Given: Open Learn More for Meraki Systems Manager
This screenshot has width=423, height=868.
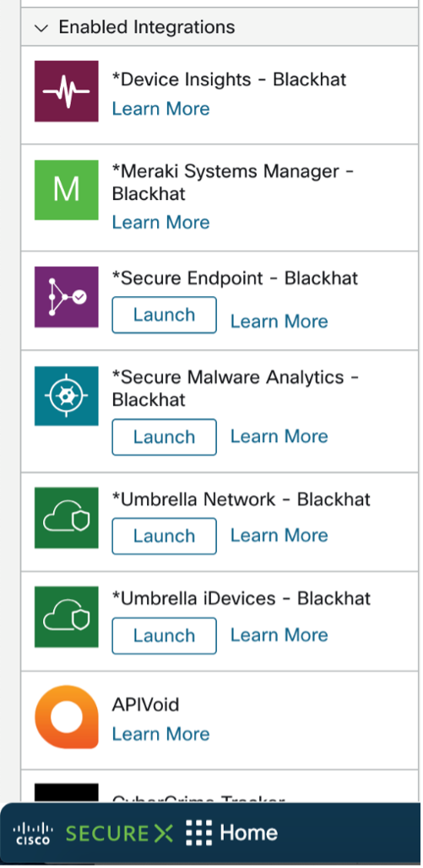Looking at the screenshot, I should [160, 222].
